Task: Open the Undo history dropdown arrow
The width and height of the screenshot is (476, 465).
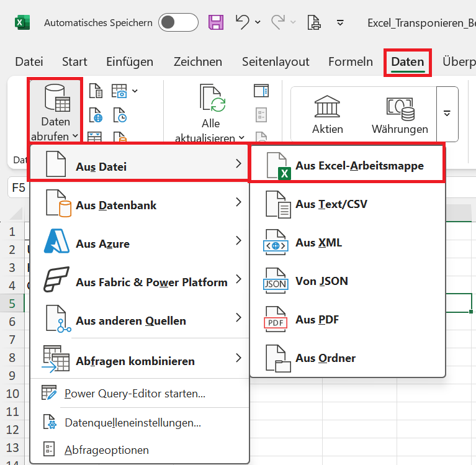Action: point(258,22)
